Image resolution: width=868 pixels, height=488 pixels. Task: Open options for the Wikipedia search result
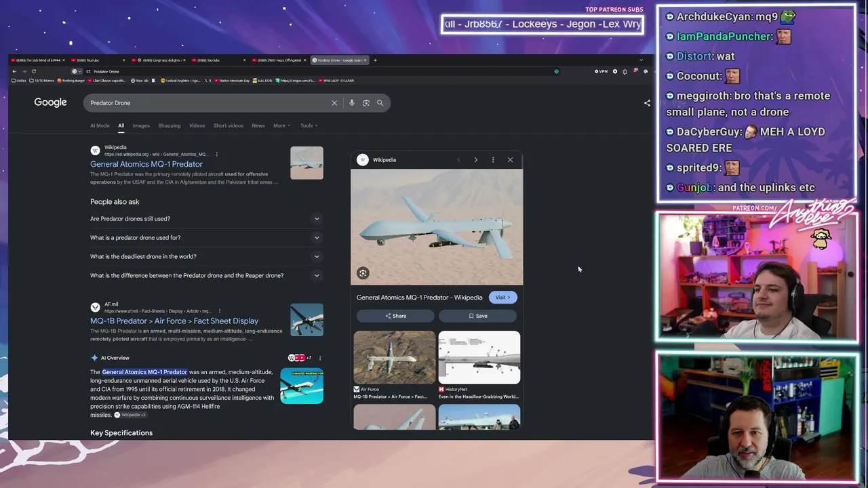click(216, 154)
